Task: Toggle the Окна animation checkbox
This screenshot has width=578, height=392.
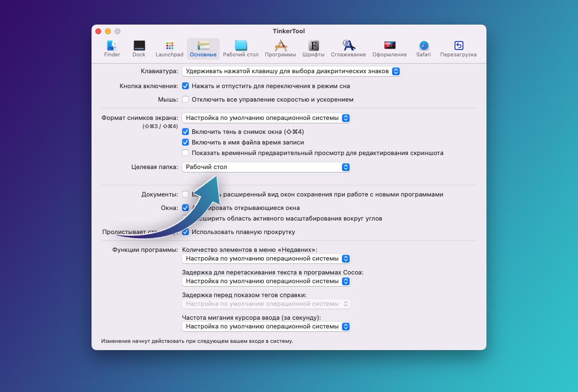Action: pos(185,208)
